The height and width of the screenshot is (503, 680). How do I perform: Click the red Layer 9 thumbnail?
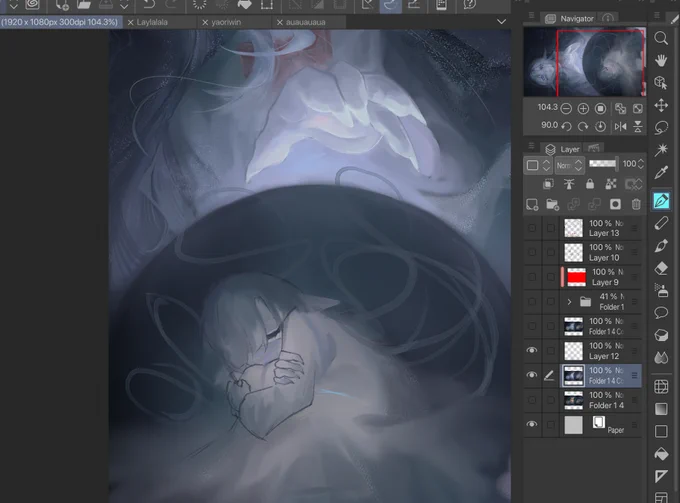coord(576,277)
